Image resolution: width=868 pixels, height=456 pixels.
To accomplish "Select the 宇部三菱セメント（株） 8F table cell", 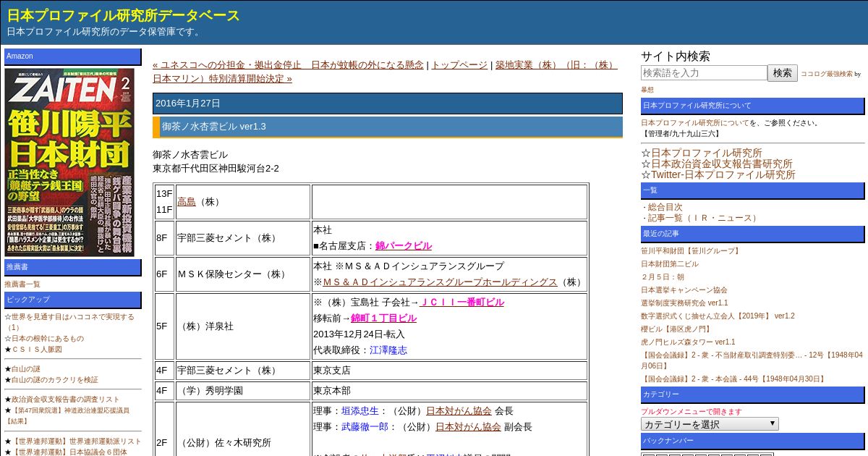I will (243, 238).
